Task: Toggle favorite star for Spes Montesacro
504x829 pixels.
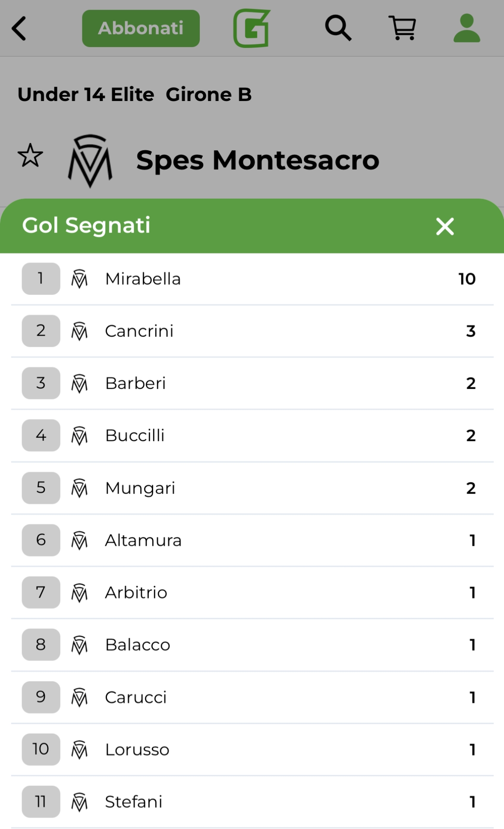Action: (30, 156)
